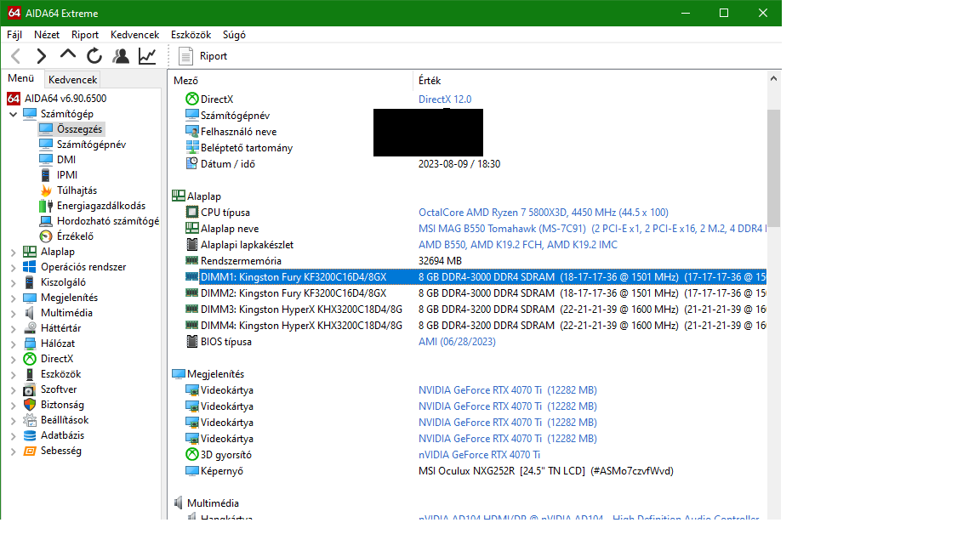Expand the Megjelenítés tree node
Viewport: 980px width, 551px height.
[13, 298]
